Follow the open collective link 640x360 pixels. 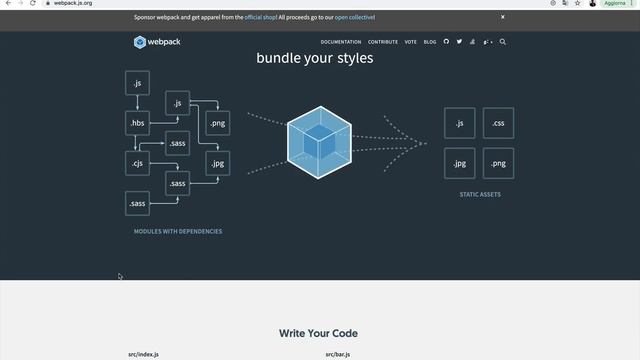(x=354, y=17)
